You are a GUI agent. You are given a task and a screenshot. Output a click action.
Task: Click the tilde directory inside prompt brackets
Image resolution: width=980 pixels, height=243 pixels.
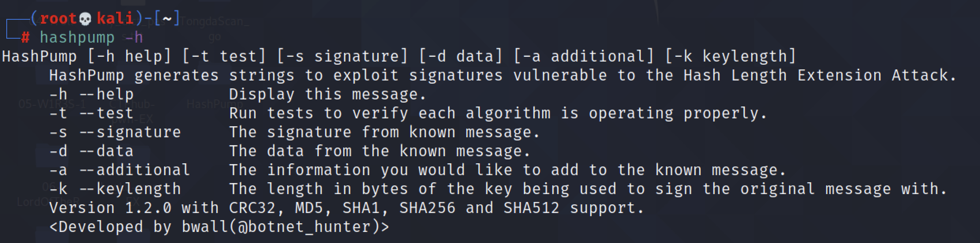167,18
